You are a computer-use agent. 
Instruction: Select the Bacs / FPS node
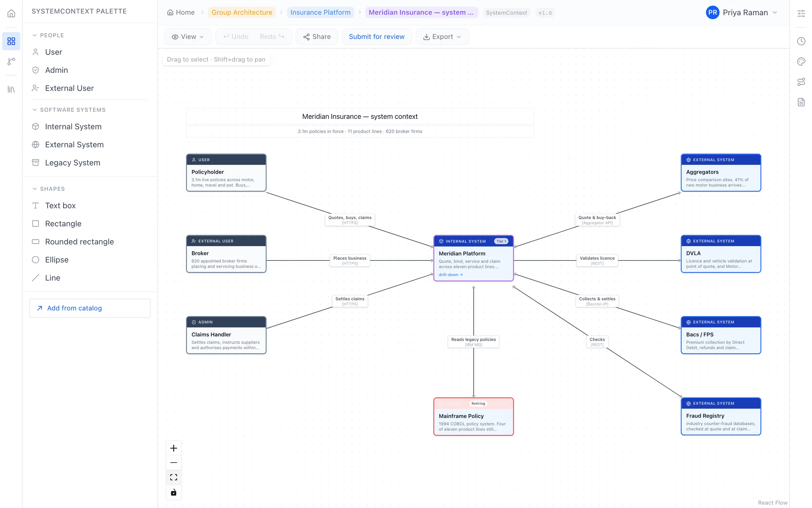[x=721, y=335]
